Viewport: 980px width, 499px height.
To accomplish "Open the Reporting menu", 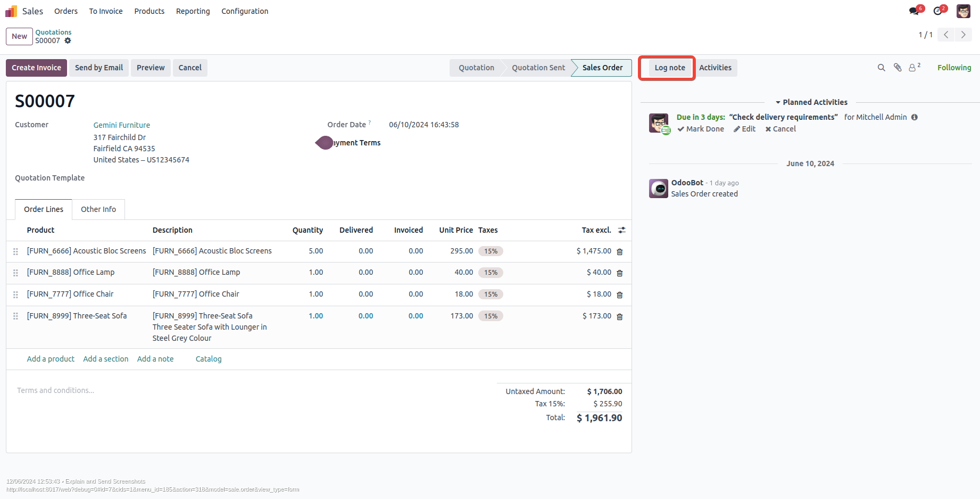I will click(193, 11).
